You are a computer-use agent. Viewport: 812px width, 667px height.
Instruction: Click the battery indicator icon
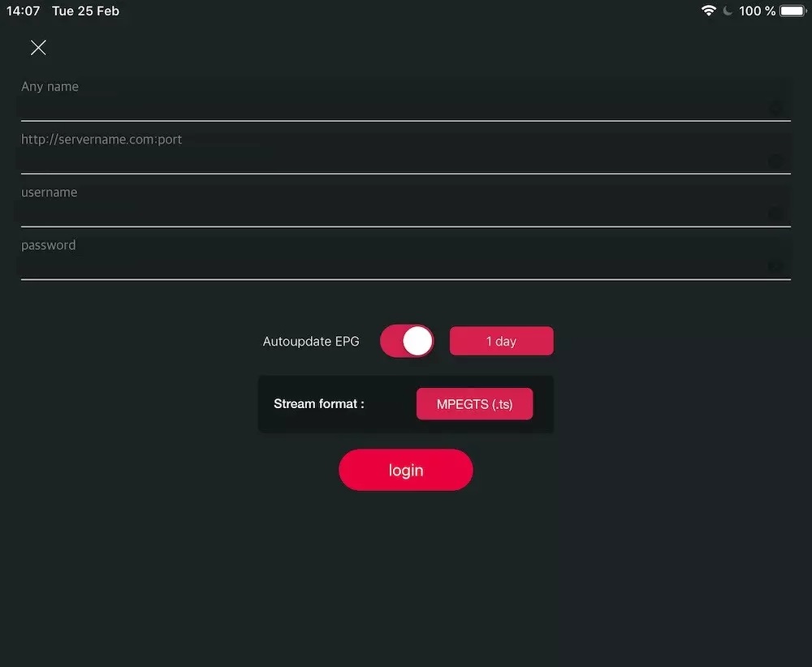793,11
